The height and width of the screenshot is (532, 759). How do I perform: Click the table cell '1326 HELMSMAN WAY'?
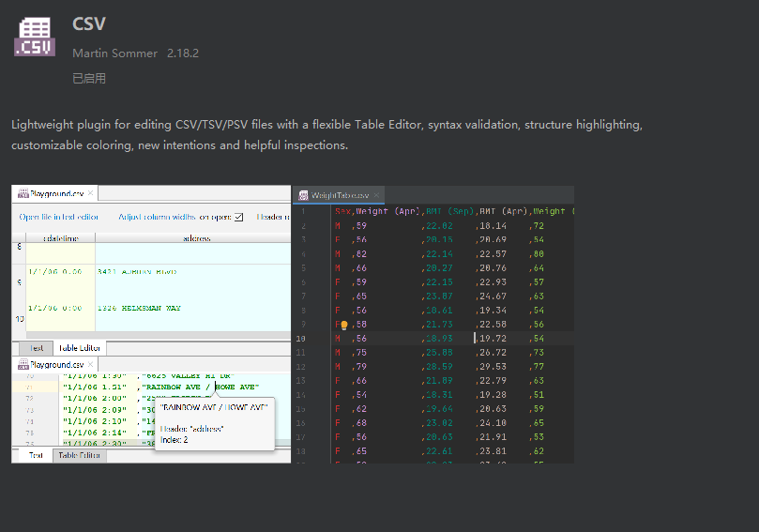(x=139, y=308)
